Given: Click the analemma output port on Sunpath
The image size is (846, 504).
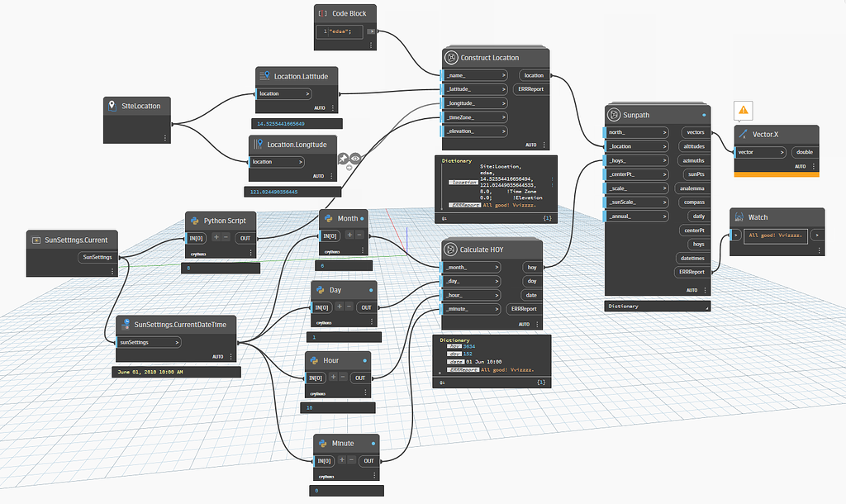Looking at the screenshot, I should [x=692, y=188].
